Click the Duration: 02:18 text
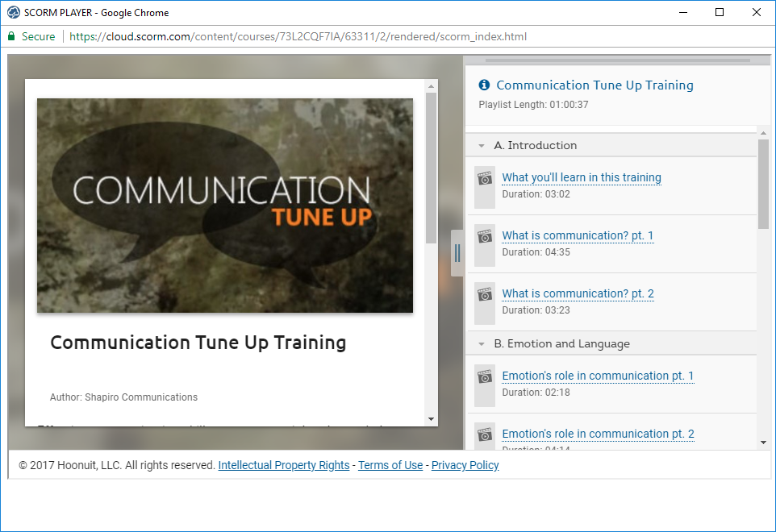The image size is (776, 532). 536,393
